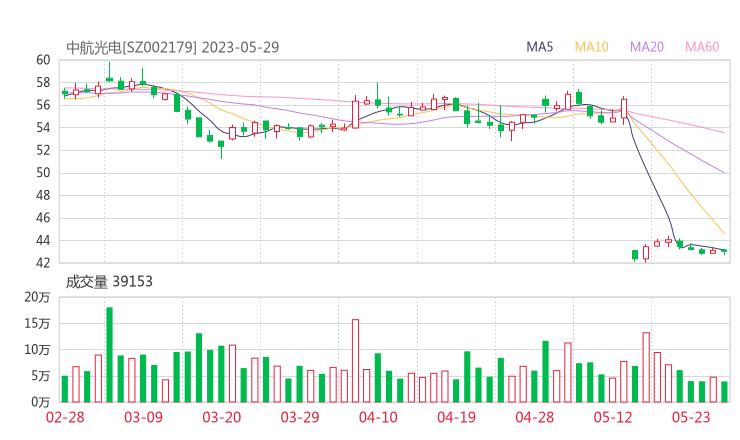Click the 0万 volume axis value

pyautogui.click(x=41, y=402)
